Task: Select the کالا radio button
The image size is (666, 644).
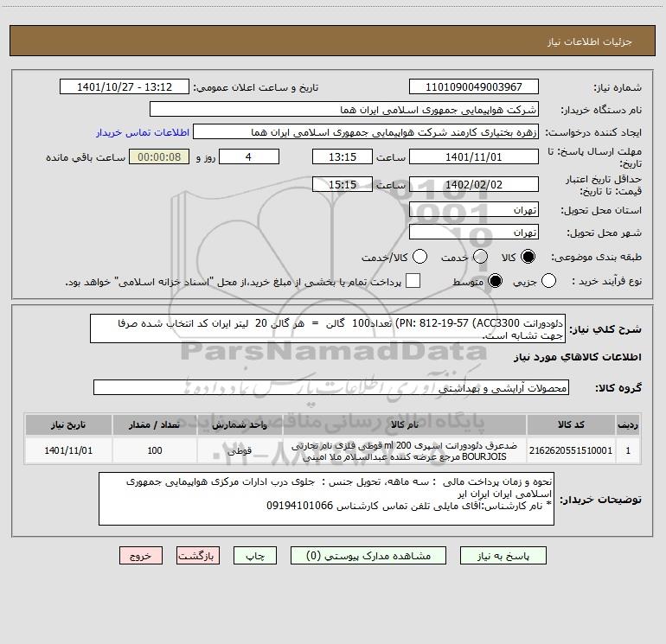Action: click(528, 257)
